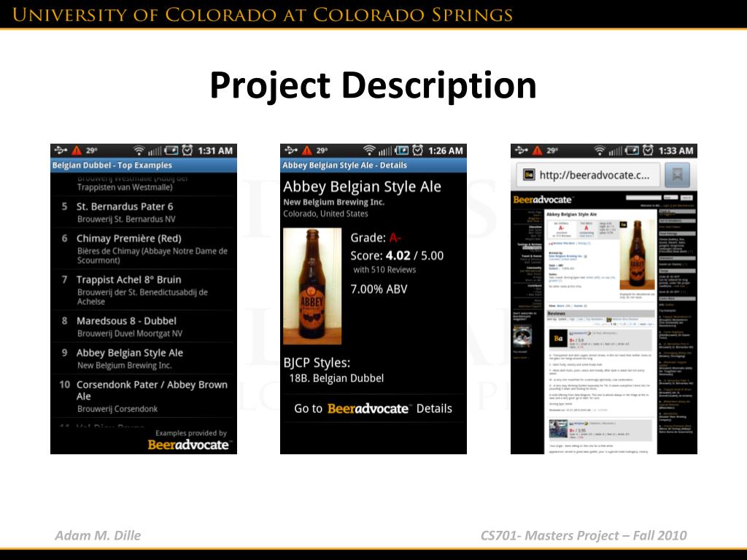This screenshot has width=747, height=560.
Task: Tap 'New Belgium Brewing Inc.' on the details screen
Action: pyautogui.click(x=333, y=202)
